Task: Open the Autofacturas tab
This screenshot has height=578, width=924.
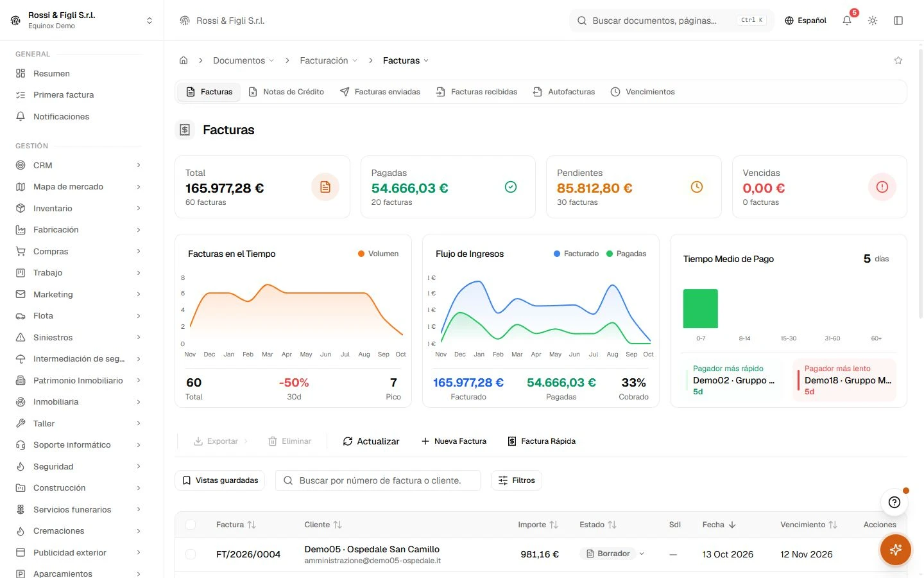Action: point(564,92)
